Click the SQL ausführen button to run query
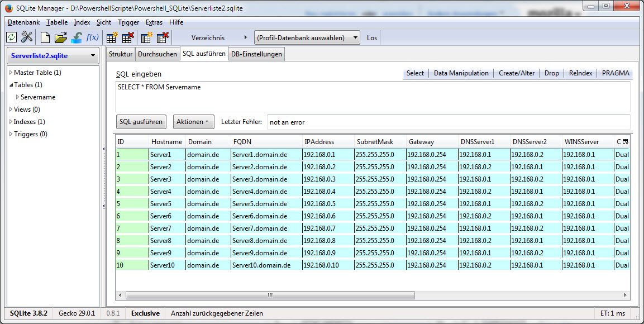This screenshot has width=644, height=324. tap(141, 122)
